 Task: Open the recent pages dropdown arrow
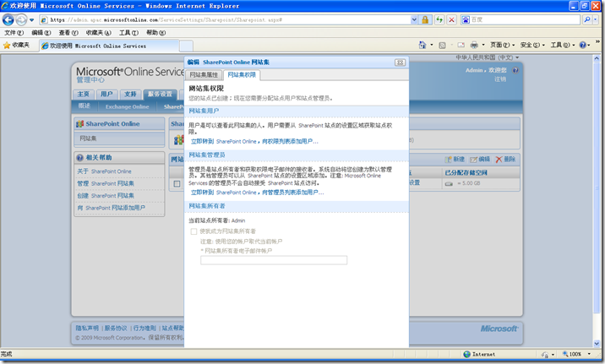pos(31,19)
